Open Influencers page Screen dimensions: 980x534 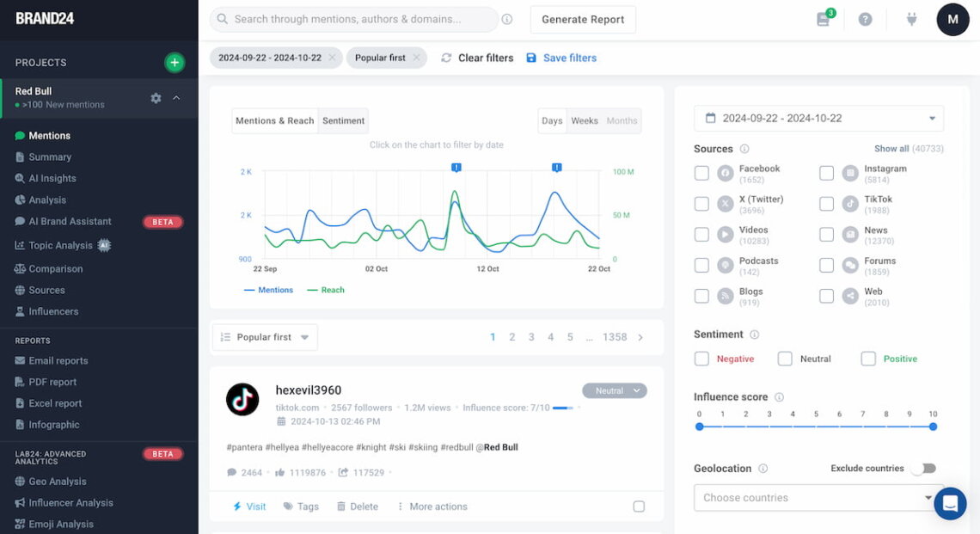54,311
